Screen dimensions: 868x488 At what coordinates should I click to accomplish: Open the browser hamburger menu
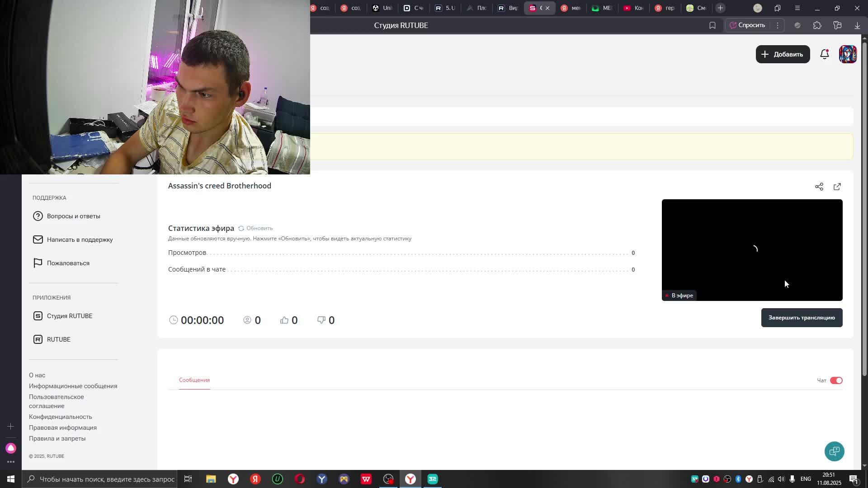(x=797, y=8)
